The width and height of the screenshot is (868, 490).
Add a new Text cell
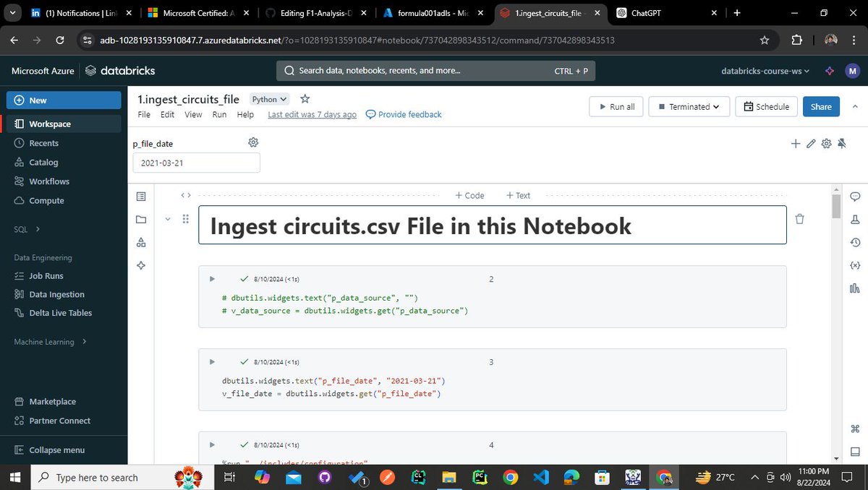tap(518, 195)
